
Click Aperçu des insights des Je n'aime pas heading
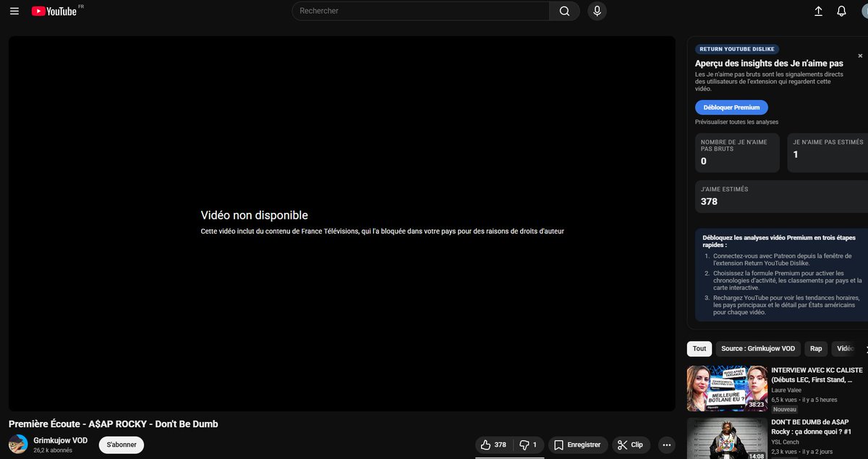coord(769,64)
